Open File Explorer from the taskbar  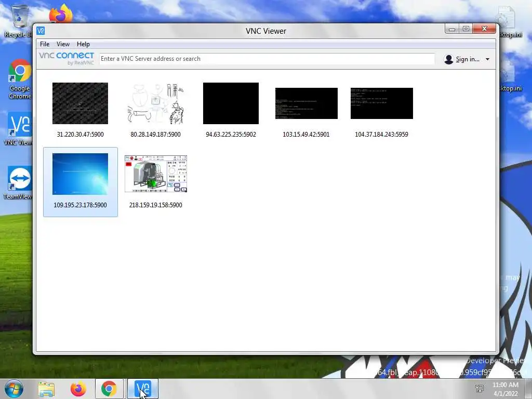[46, 389]
